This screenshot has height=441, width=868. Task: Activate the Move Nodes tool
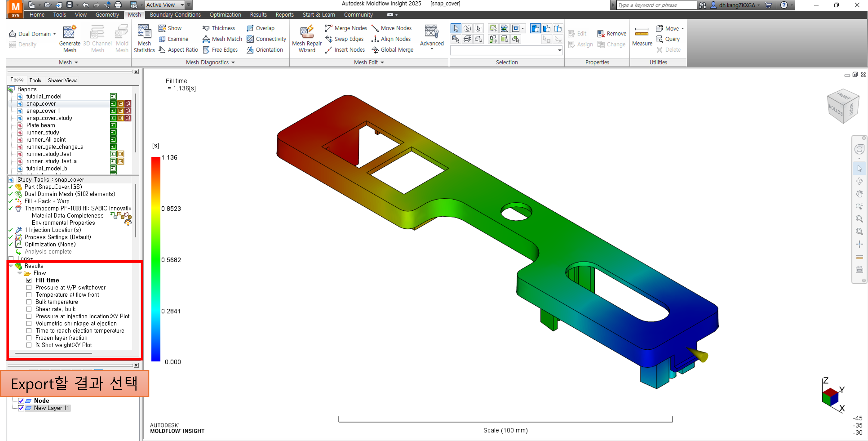pyautogui.click(x=391, y=28)
